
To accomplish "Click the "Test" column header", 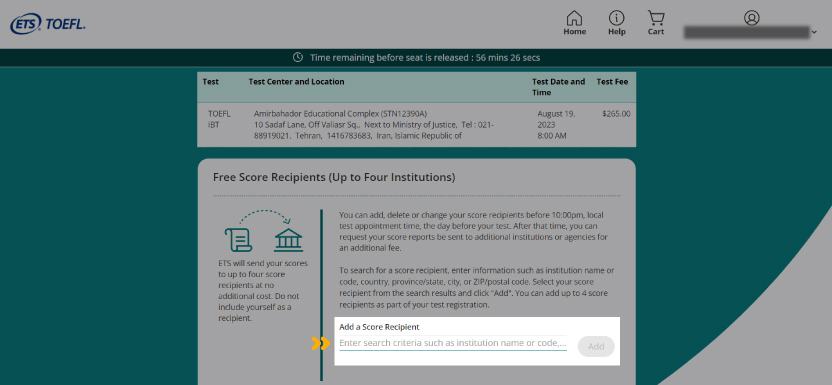I will [210, 82].
